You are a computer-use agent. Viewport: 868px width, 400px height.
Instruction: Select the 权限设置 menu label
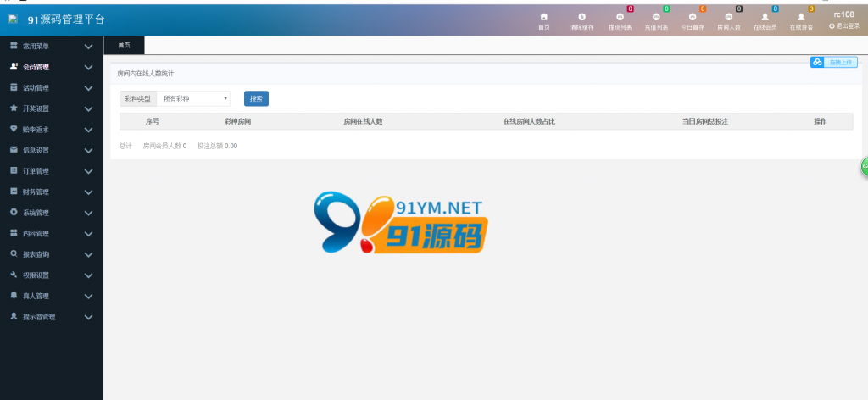(36, 275)
